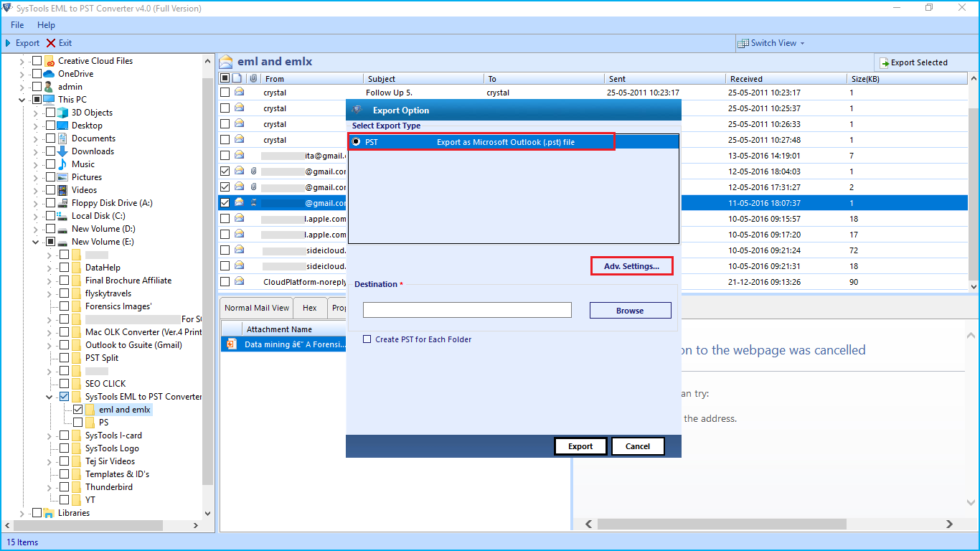Expand the OneDrive tree node
Image resolution: width=980 pixels, height=551 pixels.
(x=22, y=74)
